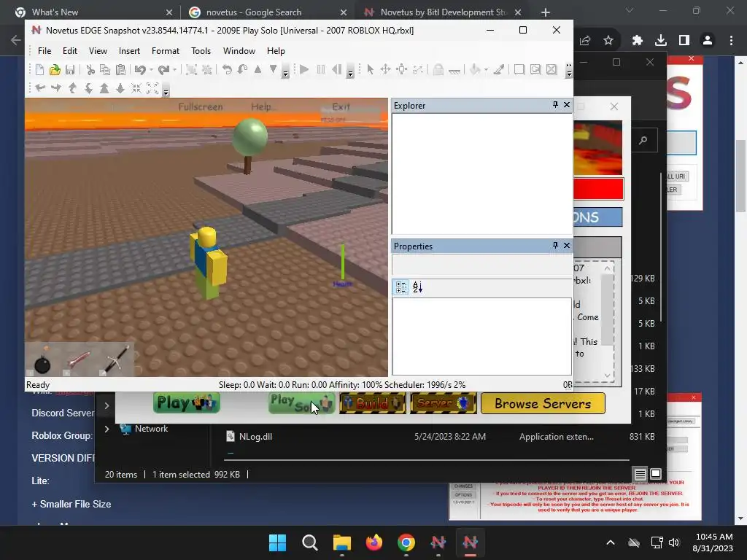
Task: Open the File menu
Action: click(44, 51)
